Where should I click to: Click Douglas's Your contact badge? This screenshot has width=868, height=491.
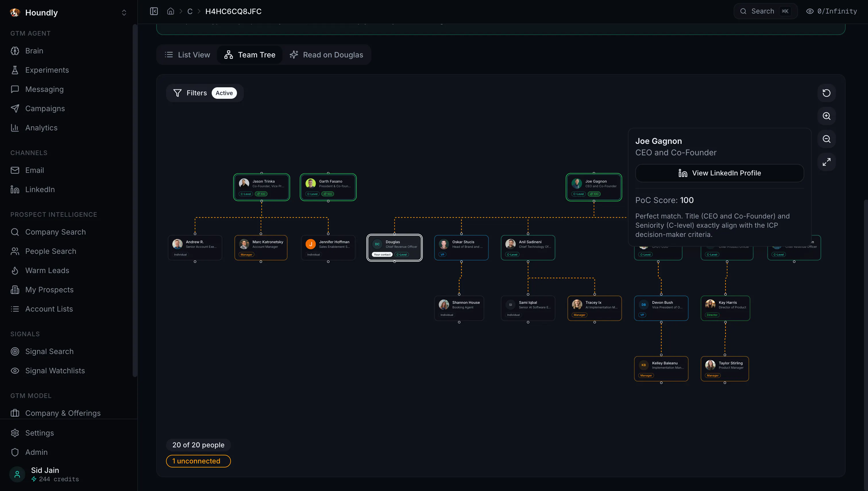[x=382, y=255]
